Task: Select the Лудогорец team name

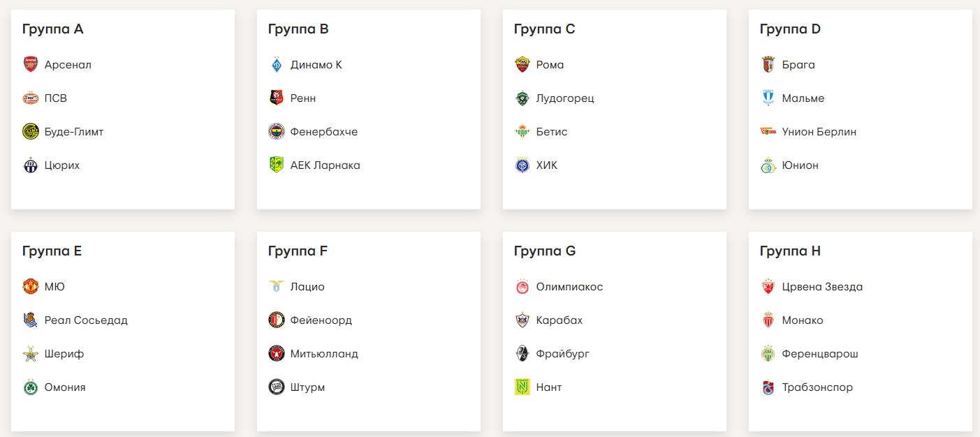Action: [x=565, y=98]
